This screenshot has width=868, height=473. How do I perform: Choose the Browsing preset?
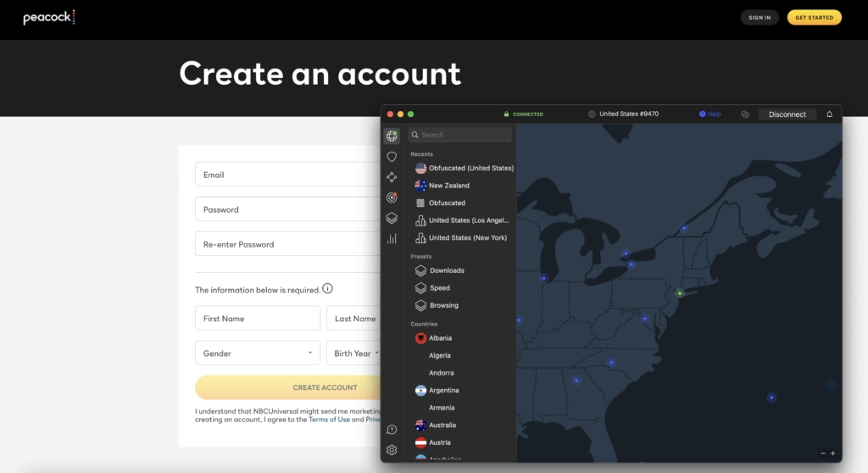pyautogui.click(x=437, y=305)
